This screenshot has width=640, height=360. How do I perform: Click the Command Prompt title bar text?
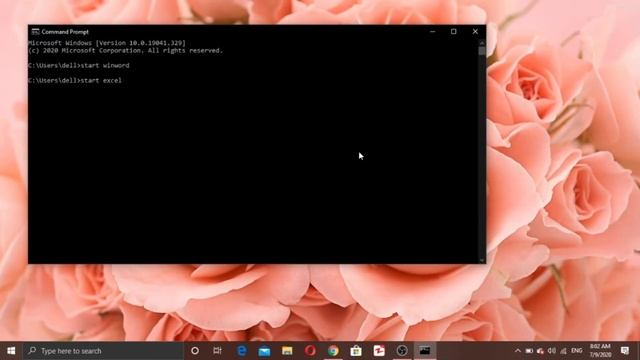65,32
